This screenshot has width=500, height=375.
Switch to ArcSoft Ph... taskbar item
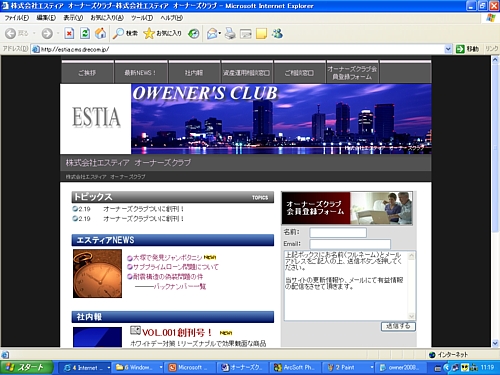coord(296,367)
